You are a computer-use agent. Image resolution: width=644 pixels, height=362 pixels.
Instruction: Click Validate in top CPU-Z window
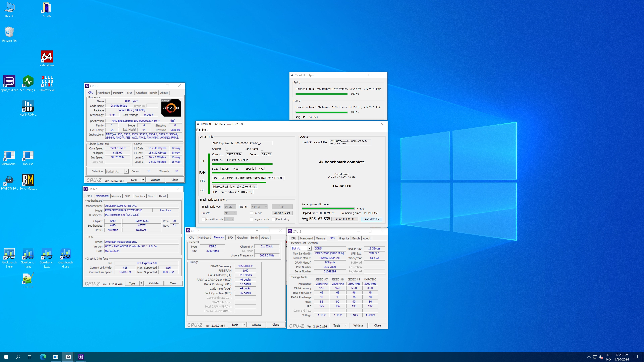pos(155,180)
